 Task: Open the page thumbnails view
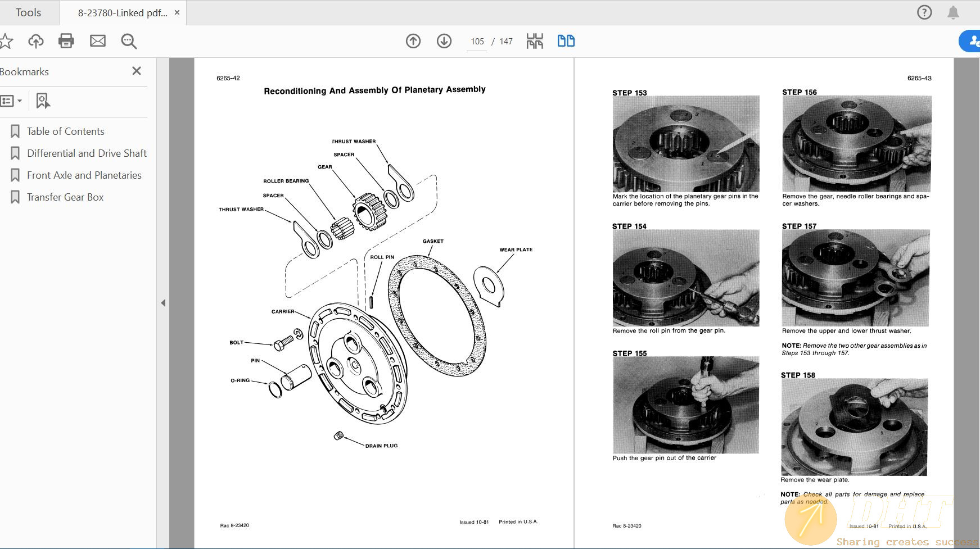535,40
